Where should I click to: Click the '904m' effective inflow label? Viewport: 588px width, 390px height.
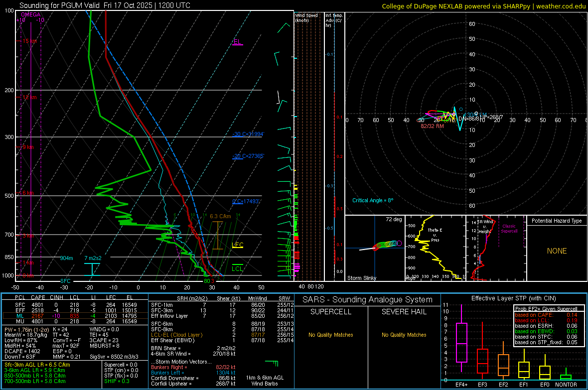point(66,258)
